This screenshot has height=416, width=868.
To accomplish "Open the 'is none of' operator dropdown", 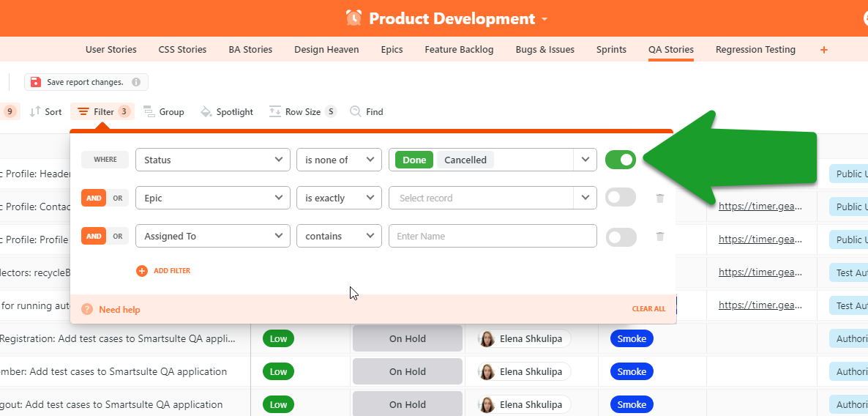I will (340, 160).
